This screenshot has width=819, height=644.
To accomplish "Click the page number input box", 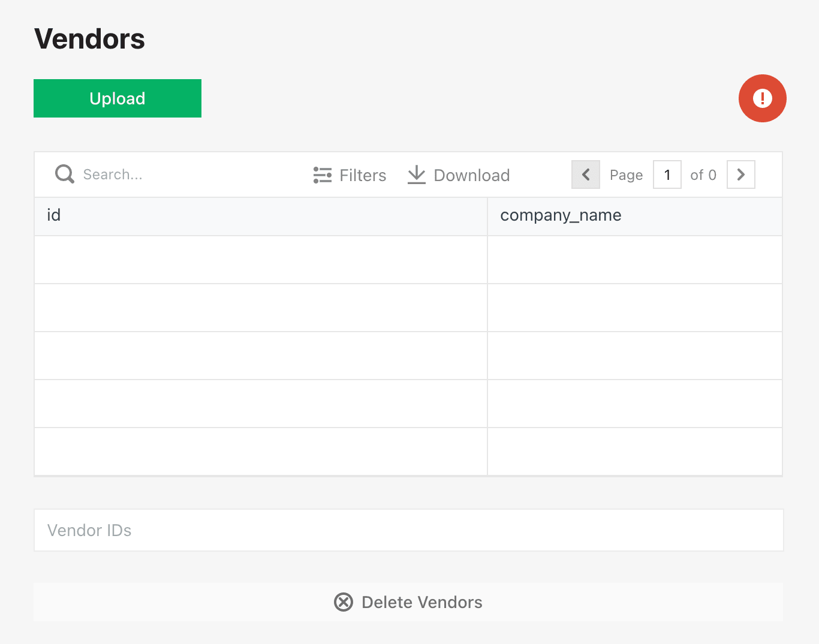I will coord(667,174).
